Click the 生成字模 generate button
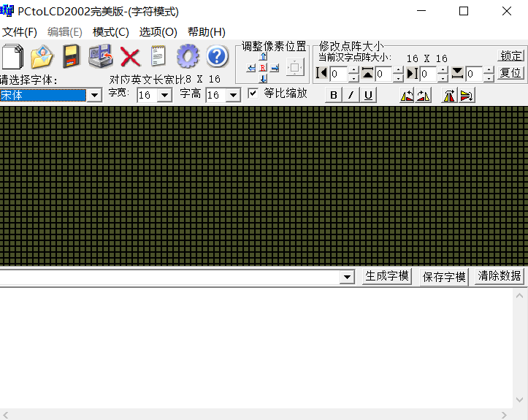 pos(387,277)
